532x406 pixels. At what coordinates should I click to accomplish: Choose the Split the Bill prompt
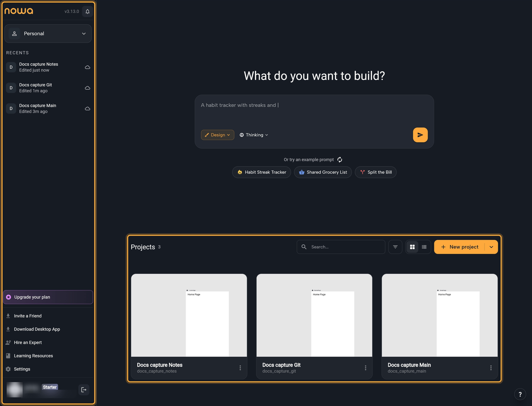pos(376,172)
